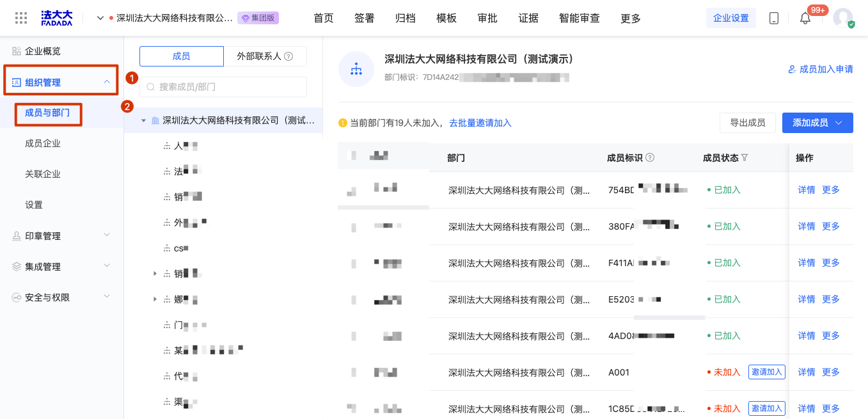Click the help icon beside 外部联系人
This screenshot has height=419, width=868.
(x=288, y=56)
